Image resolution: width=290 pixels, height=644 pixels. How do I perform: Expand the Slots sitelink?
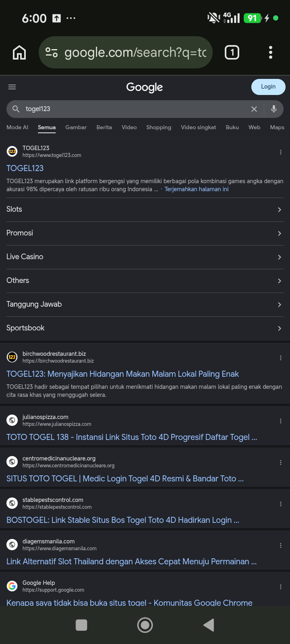click(x=145, y=209)
